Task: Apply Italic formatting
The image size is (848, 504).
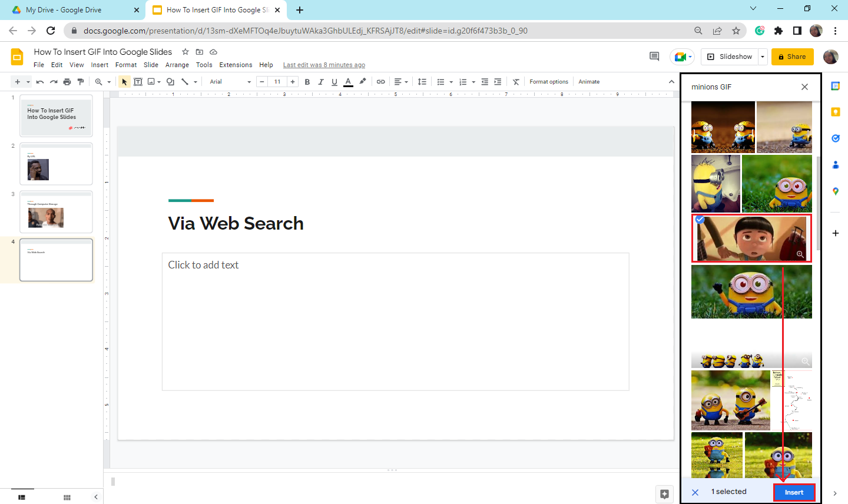Action: [321, 82]
